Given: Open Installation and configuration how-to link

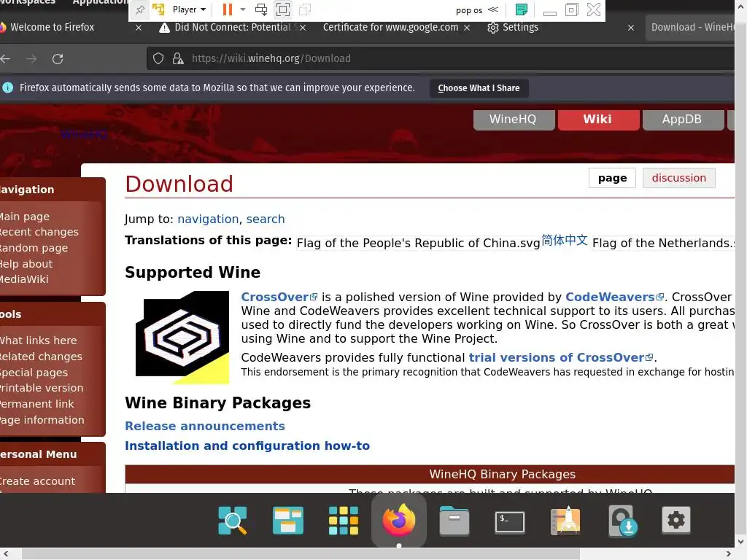Looking at the screenshot, I should (x=247, y=446).
